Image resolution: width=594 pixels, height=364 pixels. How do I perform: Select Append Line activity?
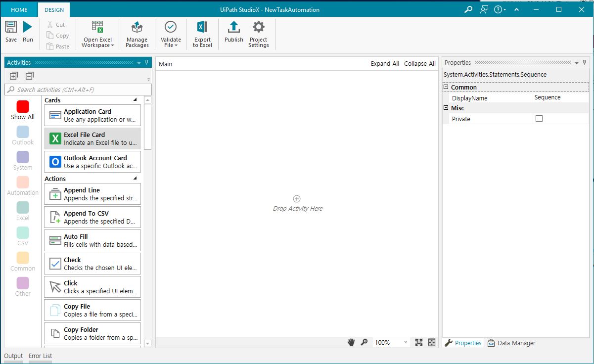coord(92,194)
